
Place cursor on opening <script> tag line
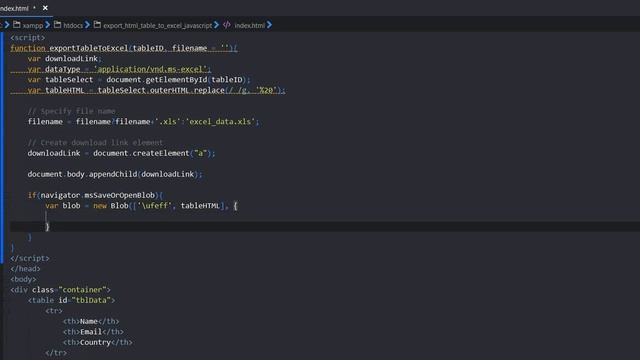pyautogui.click(x=28, y=38)
